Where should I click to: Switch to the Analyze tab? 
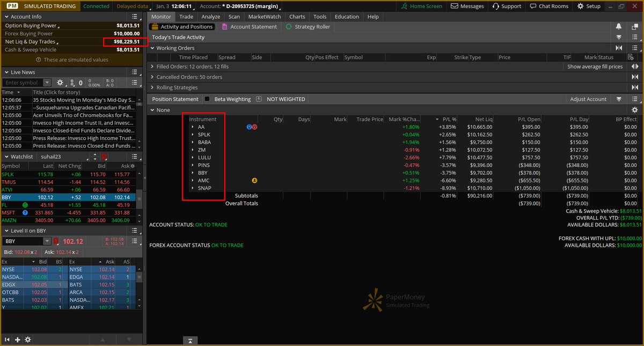tap(211, 17)
